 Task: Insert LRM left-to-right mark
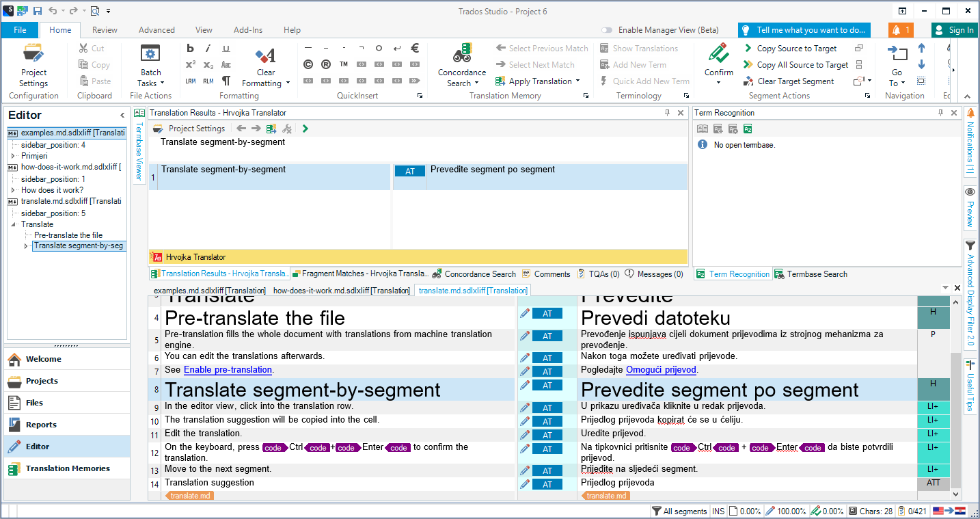pyautogui.click(x=191, y=81)
